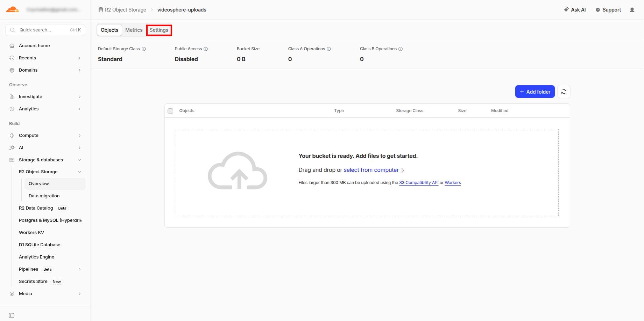
Task: Open the user profile icon
Action: click(x=632, y=10)
